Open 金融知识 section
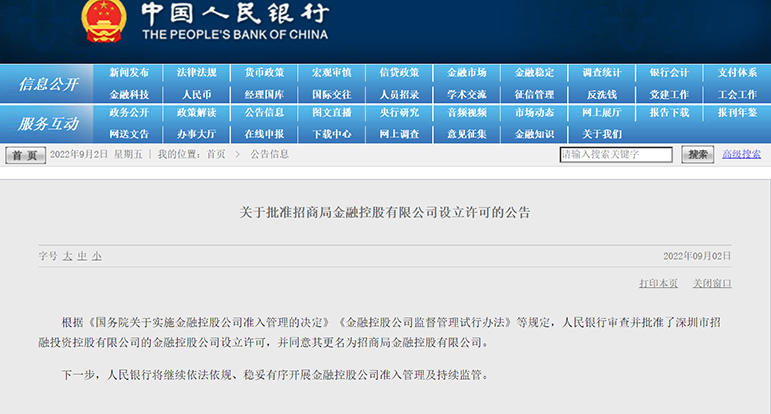 (534, 134)
